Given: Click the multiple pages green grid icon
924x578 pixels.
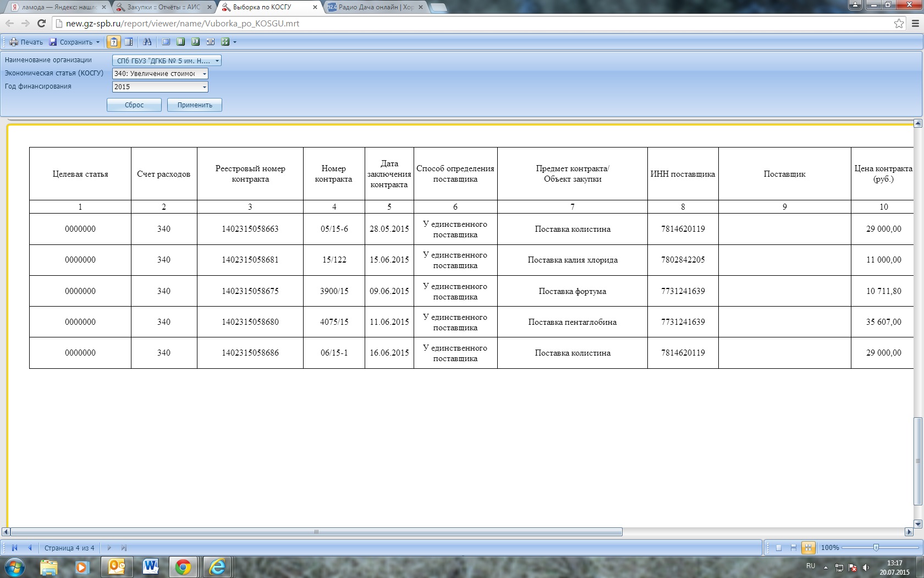Looking at the screenshot, I should click(x=225, y=42).
